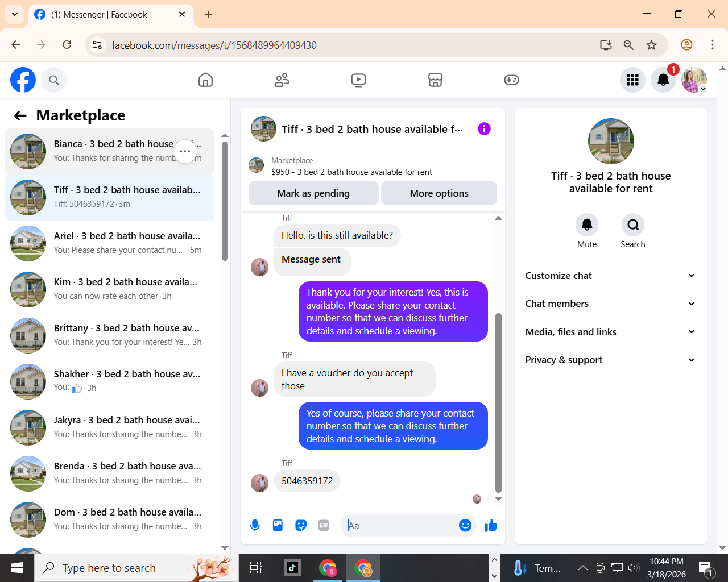Image resolution: width=728 pixels, height=582 pixels.
Task: Click the purple conversation info icon
Action: point(484,129)
